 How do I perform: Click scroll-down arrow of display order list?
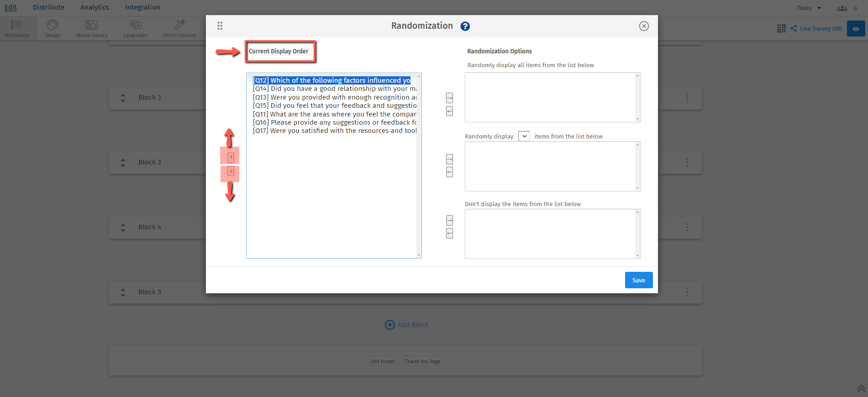tap(419, 255)
